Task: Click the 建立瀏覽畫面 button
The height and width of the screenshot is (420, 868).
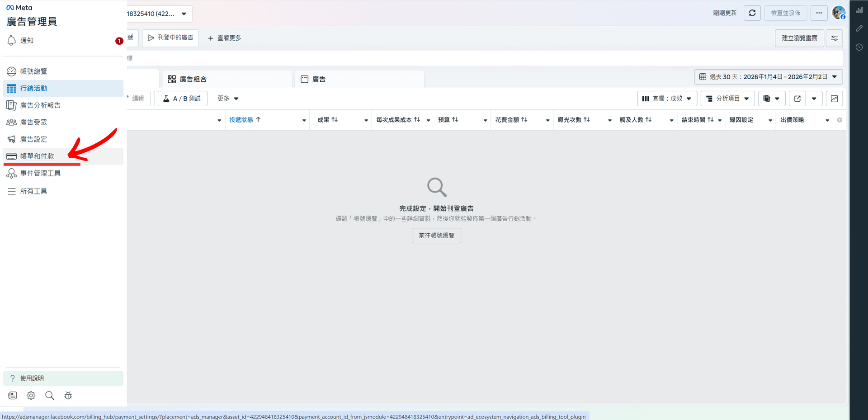Action: pyautogui.click(x=799, y=38)
